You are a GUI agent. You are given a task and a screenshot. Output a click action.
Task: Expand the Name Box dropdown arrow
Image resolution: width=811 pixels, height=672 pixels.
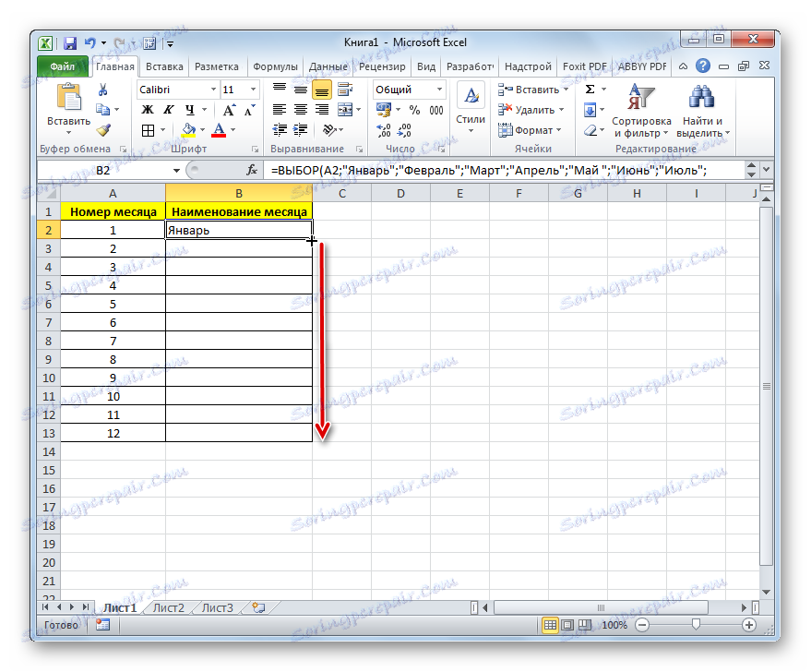[x=176, y=170]
